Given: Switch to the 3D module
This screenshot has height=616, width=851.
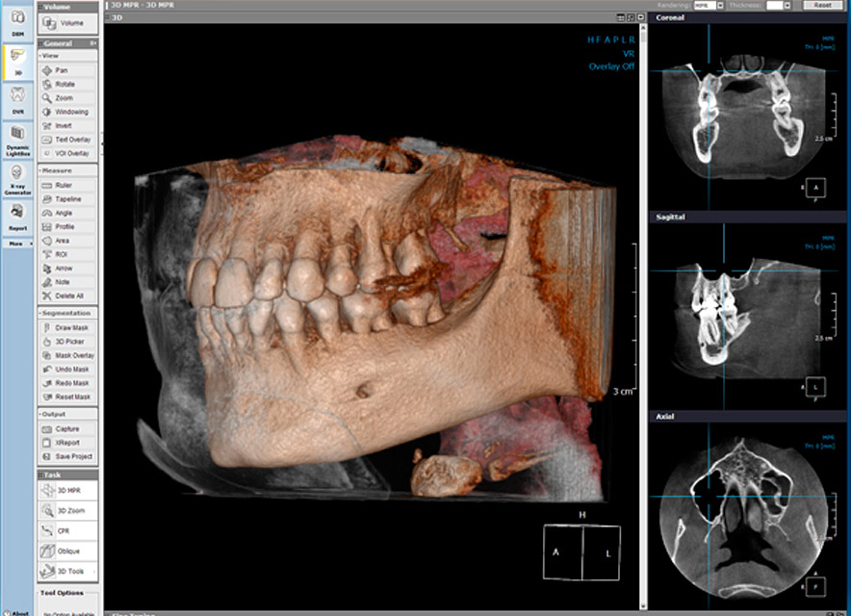Looking at the screenshot, I should click(18, 63).
